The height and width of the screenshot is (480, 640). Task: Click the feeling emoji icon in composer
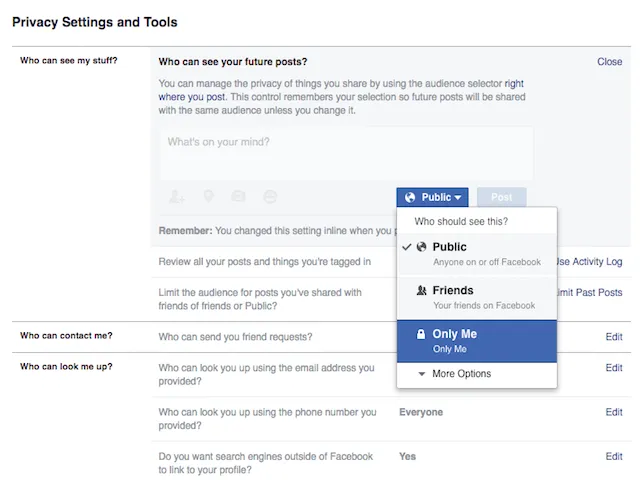pyautogui.click(x=270, y=197)
